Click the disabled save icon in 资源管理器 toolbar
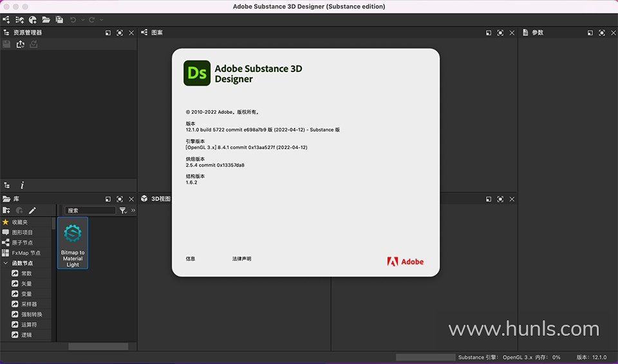This screenshot has width=618, height=364. pos(6,44)
